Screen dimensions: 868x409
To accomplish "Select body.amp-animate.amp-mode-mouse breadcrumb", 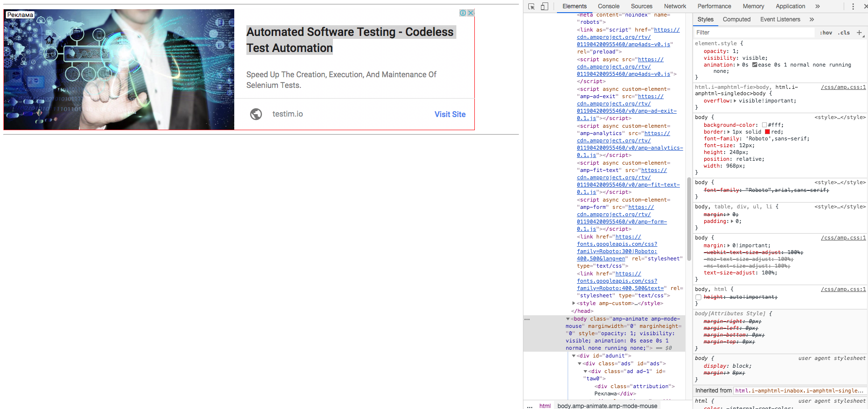I will point(607,406).
